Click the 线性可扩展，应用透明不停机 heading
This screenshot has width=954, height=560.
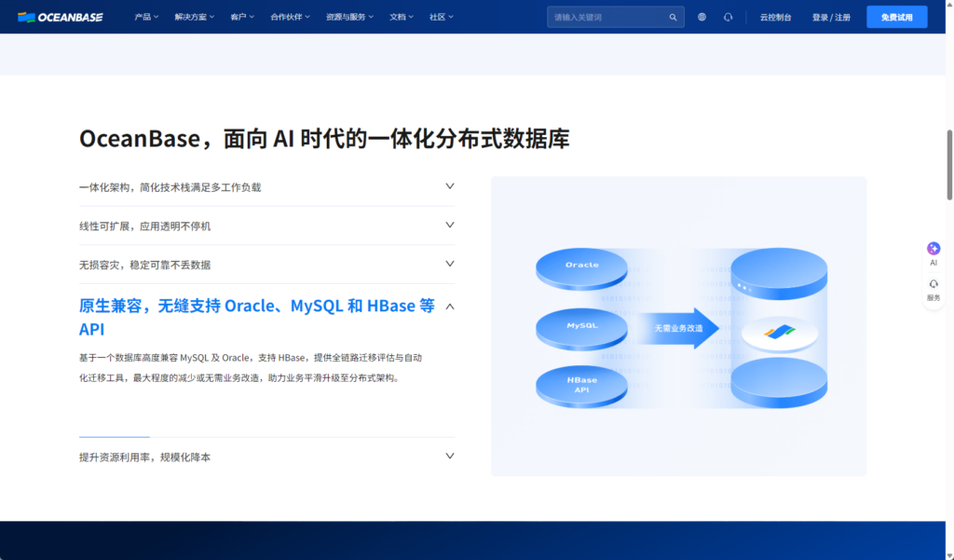(144, 226)
